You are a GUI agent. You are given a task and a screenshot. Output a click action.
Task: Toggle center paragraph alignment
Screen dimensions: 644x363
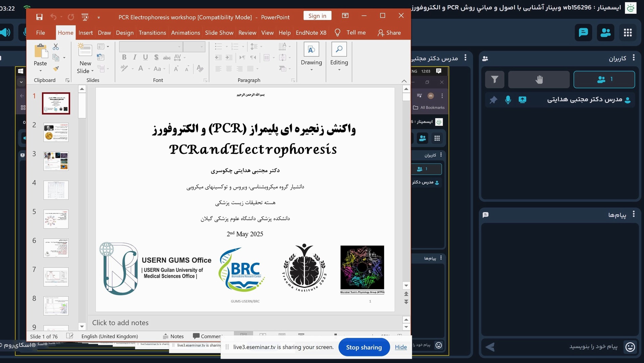[x=229, y=69]
